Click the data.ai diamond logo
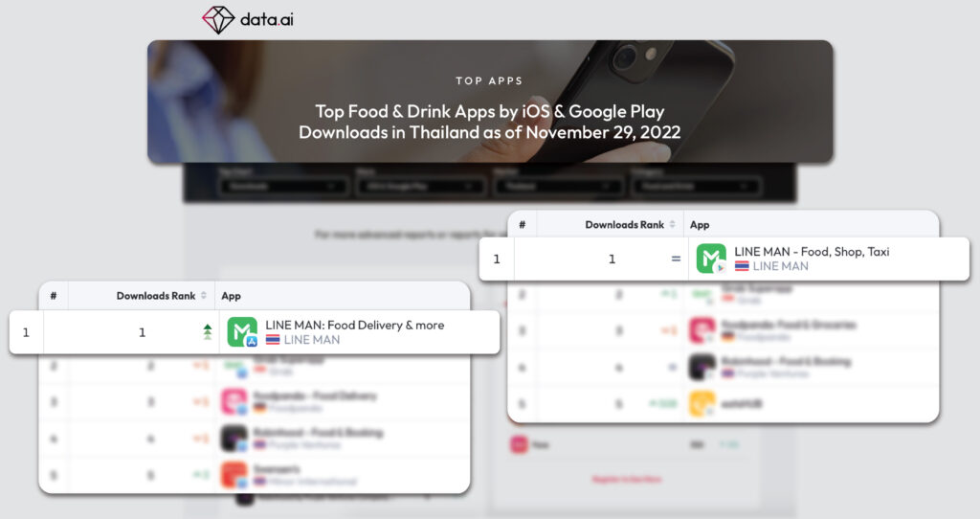The height and width of the screenshot is (519, 980). (x=218, y=19)
